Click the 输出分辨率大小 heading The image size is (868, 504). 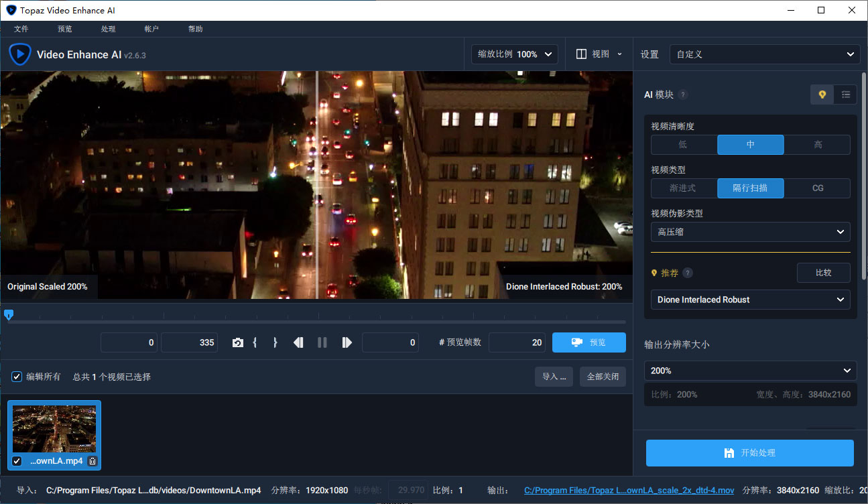tap(677, 344)
